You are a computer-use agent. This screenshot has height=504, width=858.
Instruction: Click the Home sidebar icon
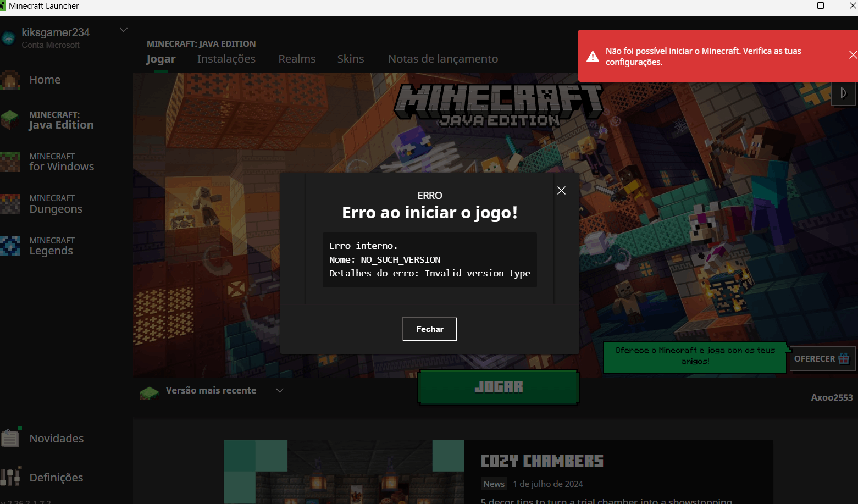(x=10, y=80)
